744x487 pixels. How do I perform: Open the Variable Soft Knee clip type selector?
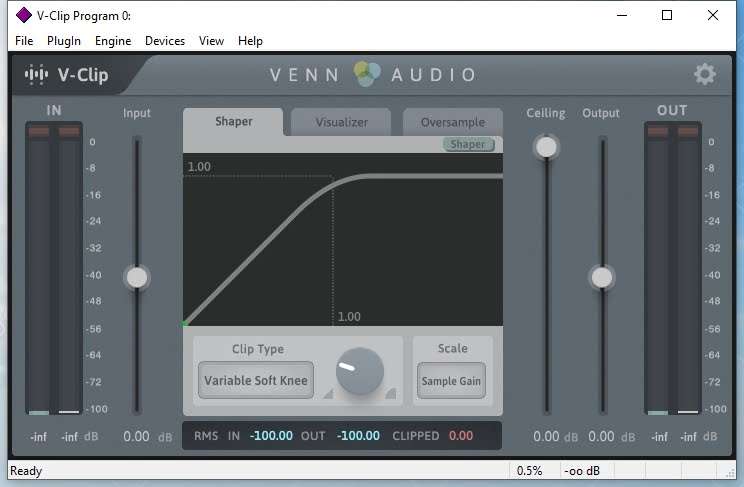tap(256, 380)
